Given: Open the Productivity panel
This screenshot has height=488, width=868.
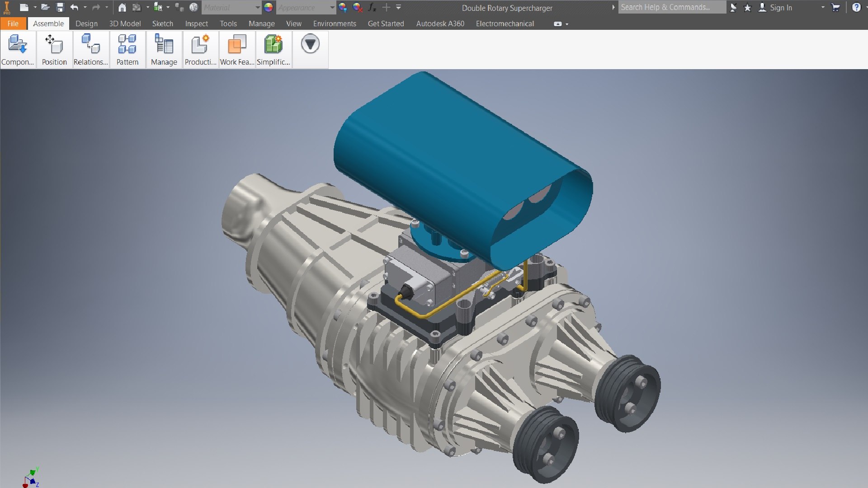Looking at the screenshot, I should 201,50.
